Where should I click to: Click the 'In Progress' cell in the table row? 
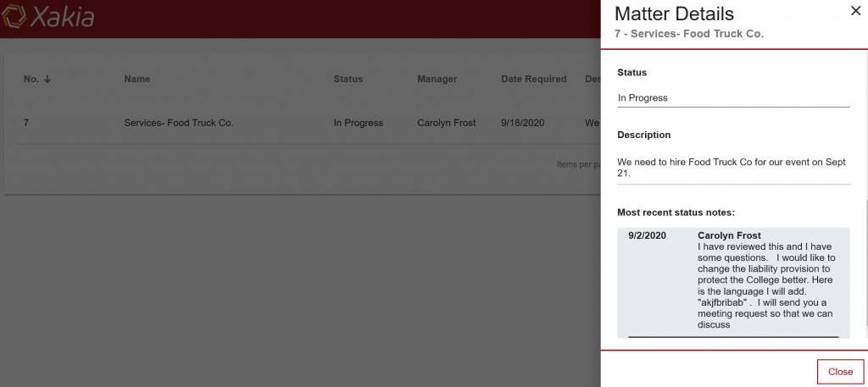(x=359, y=123)
